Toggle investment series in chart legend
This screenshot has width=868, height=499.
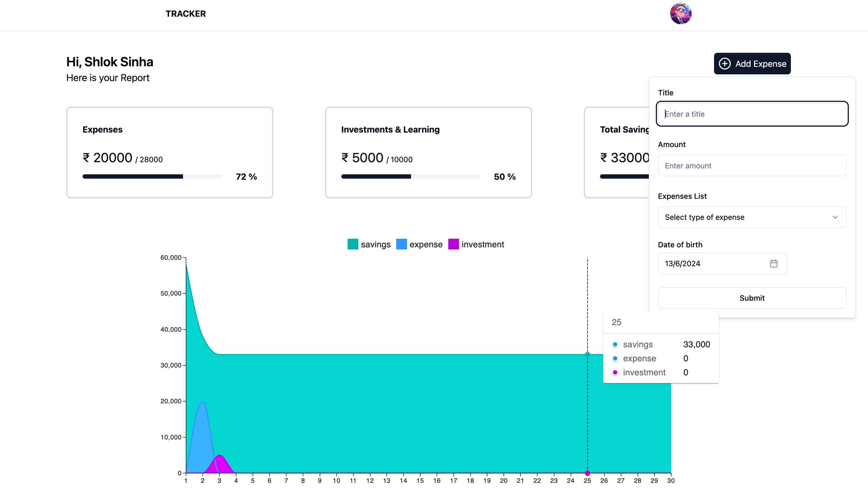tap(476, 244)
